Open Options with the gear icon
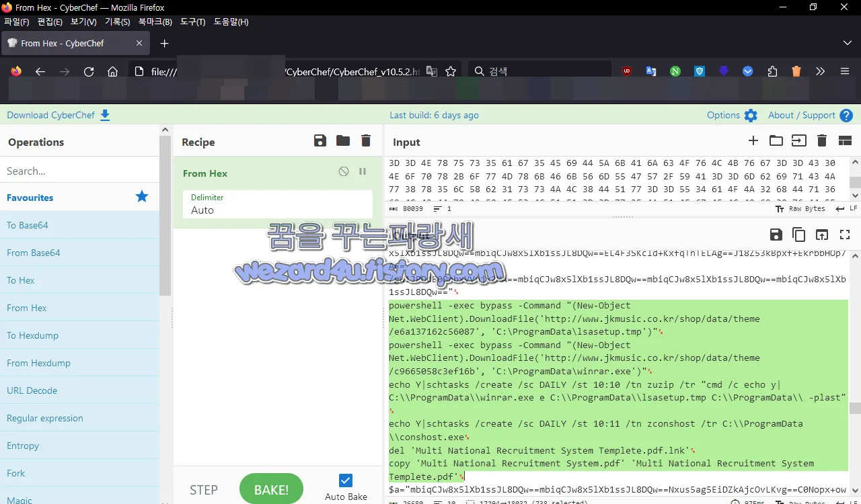 click(751, 116)
